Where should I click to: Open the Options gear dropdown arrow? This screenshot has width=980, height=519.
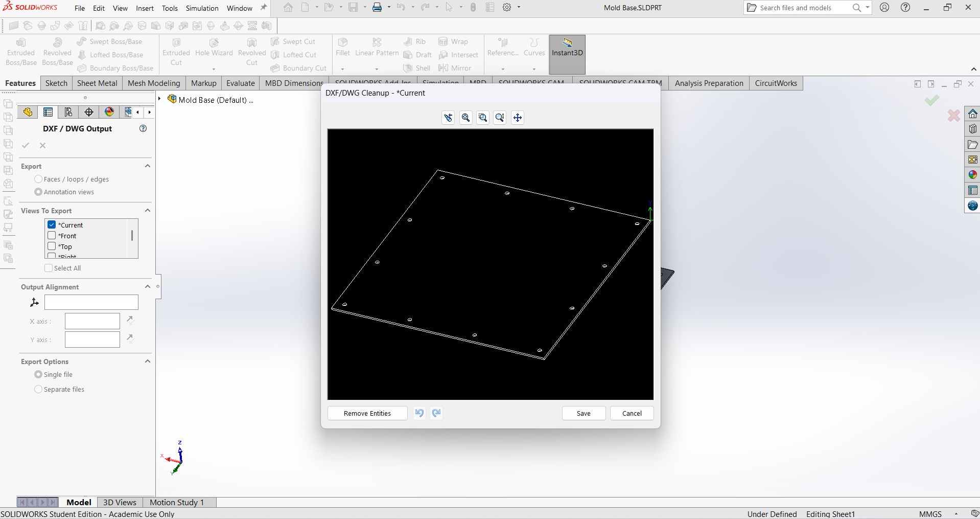point(519,8)
